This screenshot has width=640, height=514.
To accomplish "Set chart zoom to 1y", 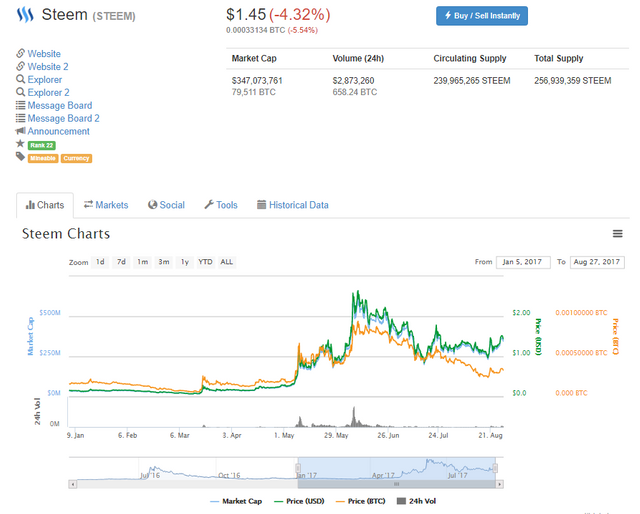I will 185,262.
